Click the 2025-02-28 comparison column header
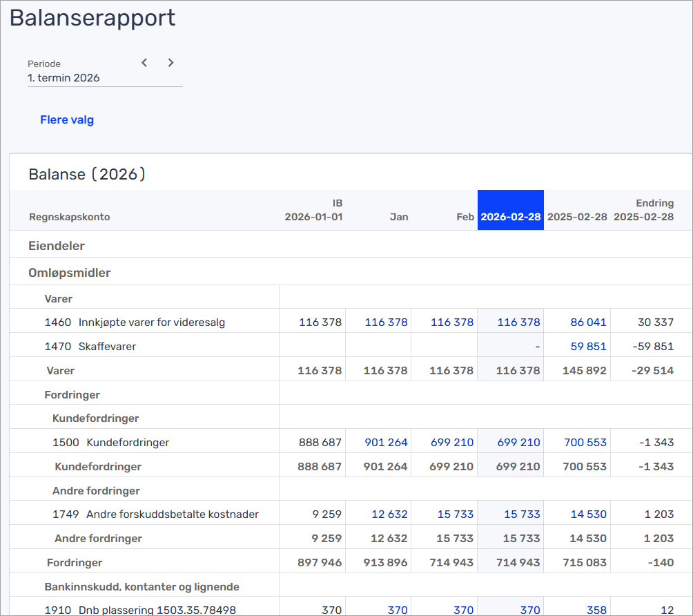This screenshot has width=693, height=616. pyautogui.click(x=577, y=217)
